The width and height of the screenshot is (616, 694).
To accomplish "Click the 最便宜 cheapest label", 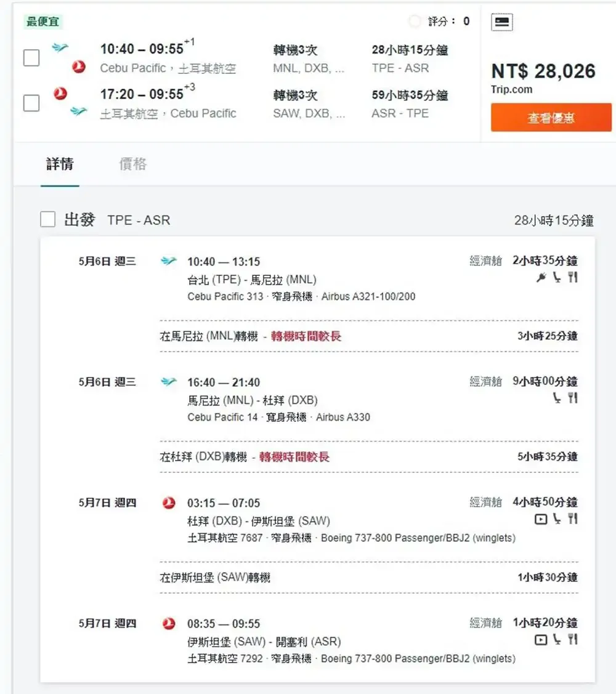I will 42,21.
